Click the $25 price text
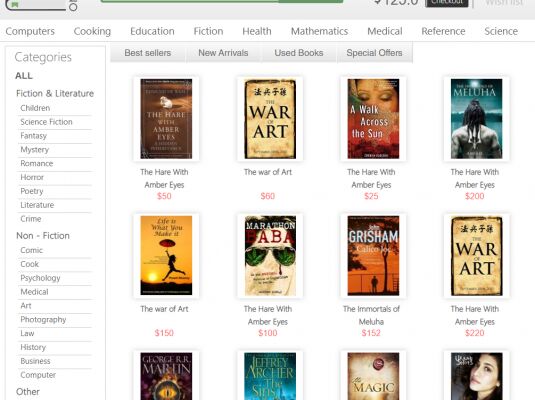Screen dimensions: 535x400 pos(371,196)
